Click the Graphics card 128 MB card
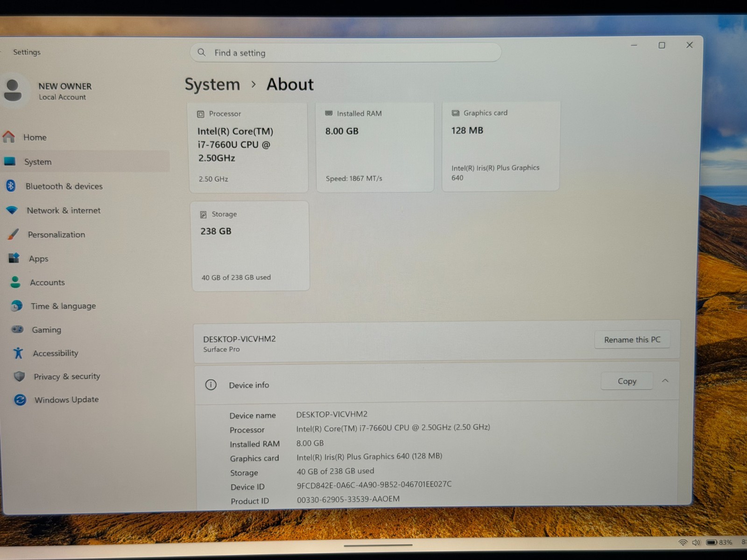The width and height of the screenshot is (747, 560). [x=500, y=146]
